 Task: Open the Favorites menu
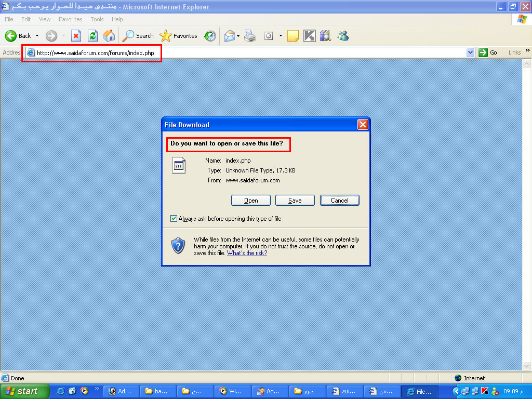pyautogui.click(x=70, y=19)
